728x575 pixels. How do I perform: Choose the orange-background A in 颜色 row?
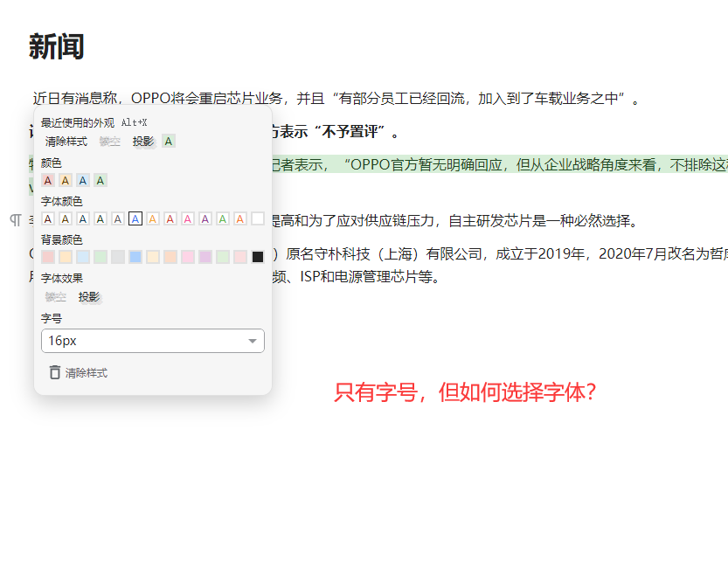(x=66, y=181)
